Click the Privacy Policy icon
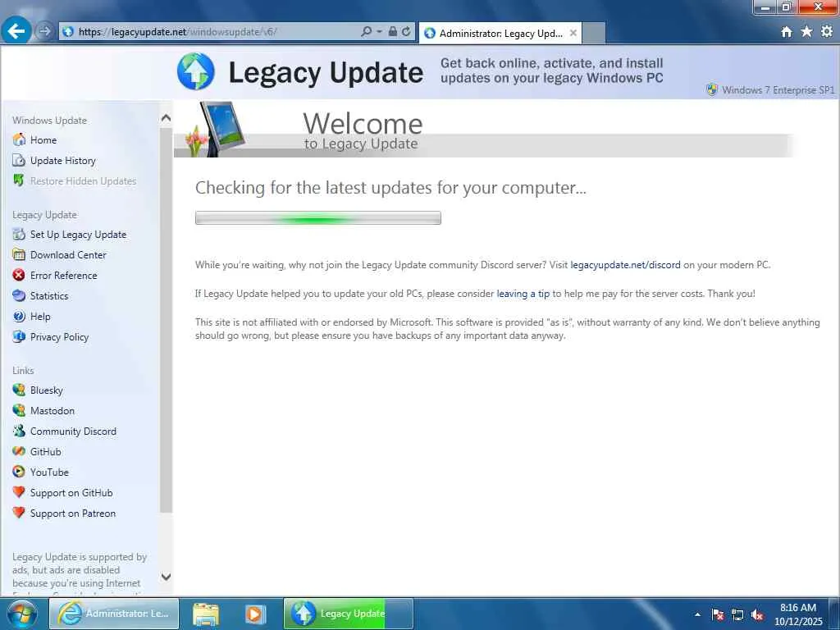 coord(19,336)
